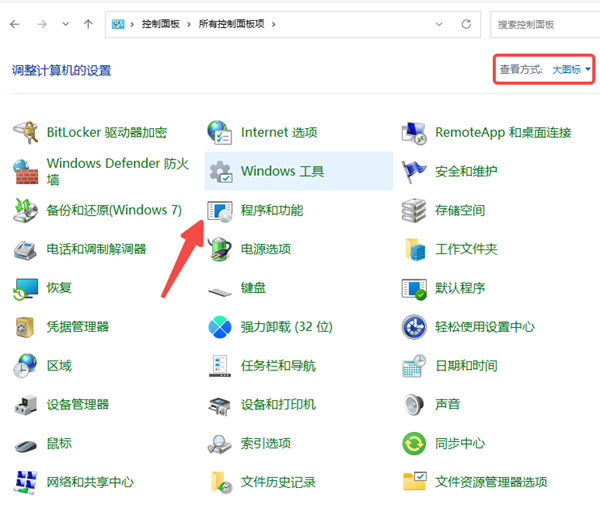Viewport: 600px width, 505px height.
Task: Open the 声音 speaker icon
Action: tap(414, 404)
